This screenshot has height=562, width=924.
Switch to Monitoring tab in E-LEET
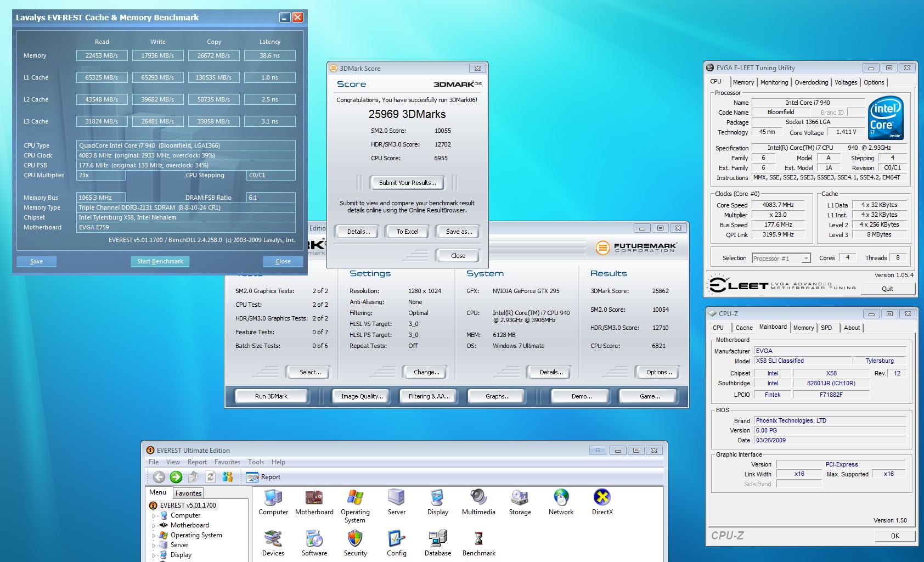pyautogui.click(x=774, y=82)
